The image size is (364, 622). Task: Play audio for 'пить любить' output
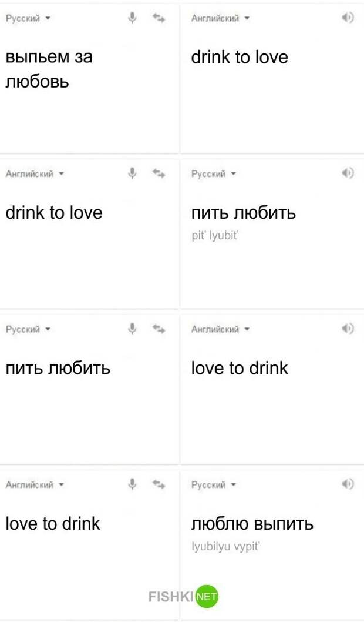[348, 173]
